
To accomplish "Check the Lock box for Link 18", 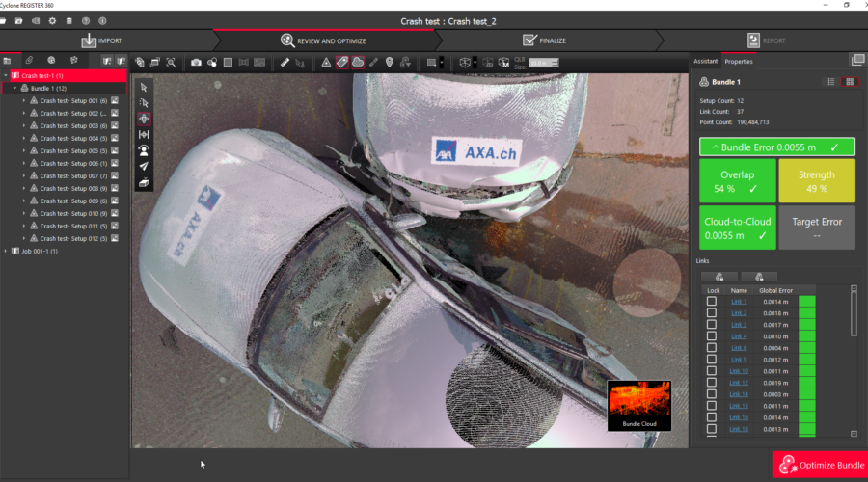I will click(712, 429).
